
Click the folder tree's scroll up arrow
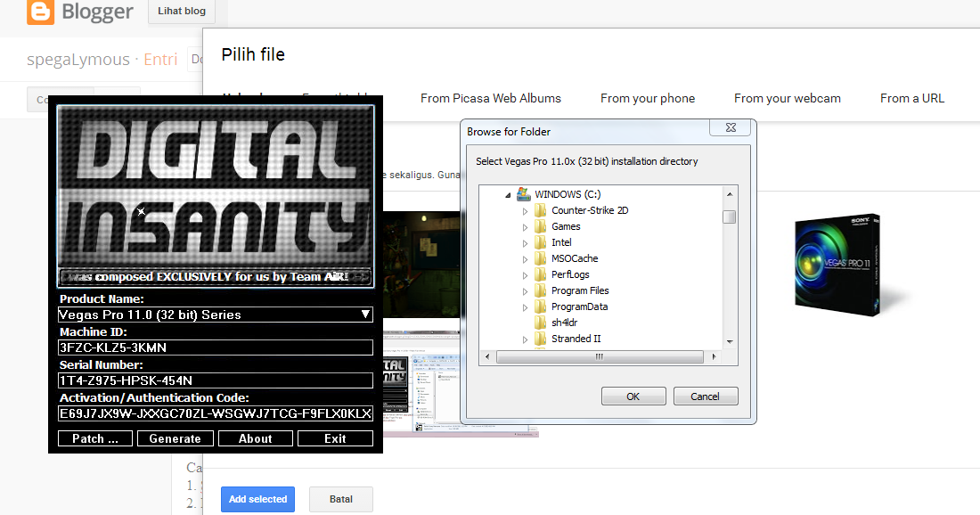tap(730, 194)
